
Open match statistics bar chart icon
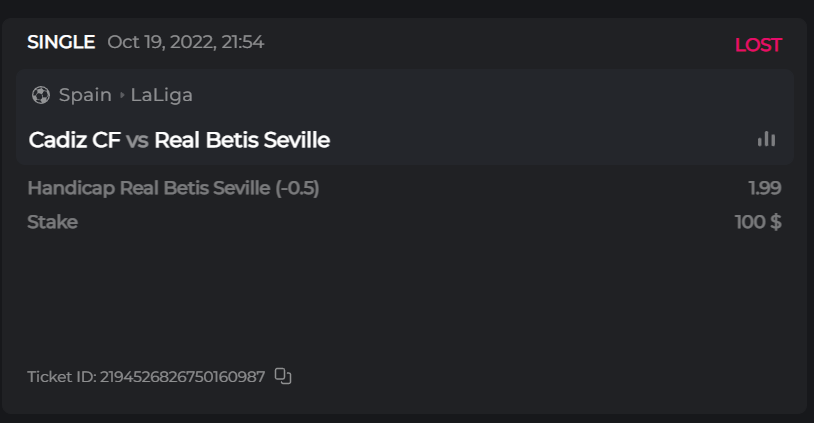click(766, 139)
